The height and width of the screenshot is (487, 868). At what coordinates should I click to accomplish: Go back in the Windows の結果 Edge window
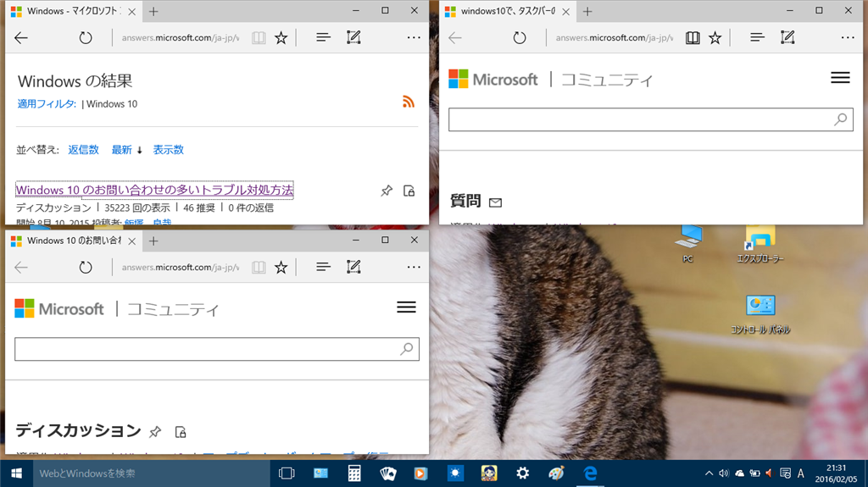pyautogui.click(x=21, y=37)
